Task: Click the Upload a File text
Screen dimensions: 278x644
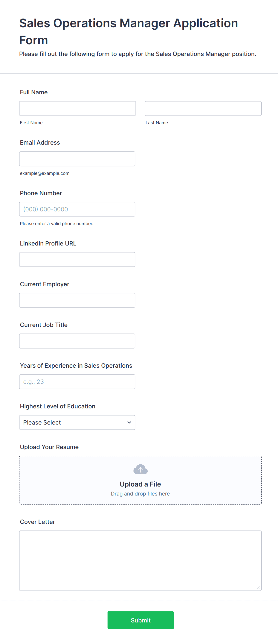Action: [x=140, y=484]
